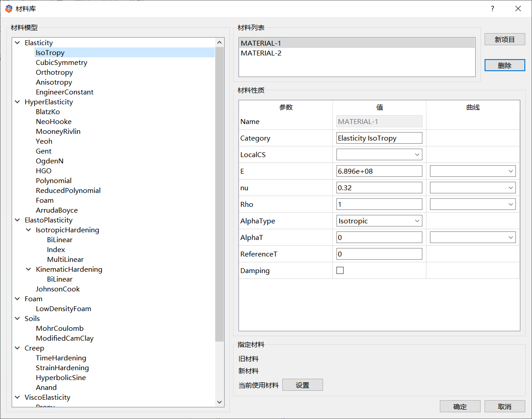Click the 设置 button

point(302,385)
